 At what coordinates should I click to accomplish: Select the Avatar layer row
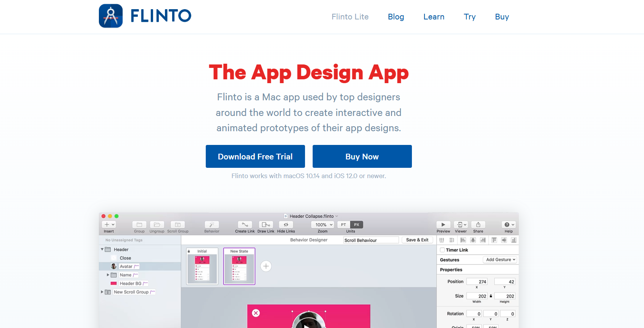[x=140, y=266]
